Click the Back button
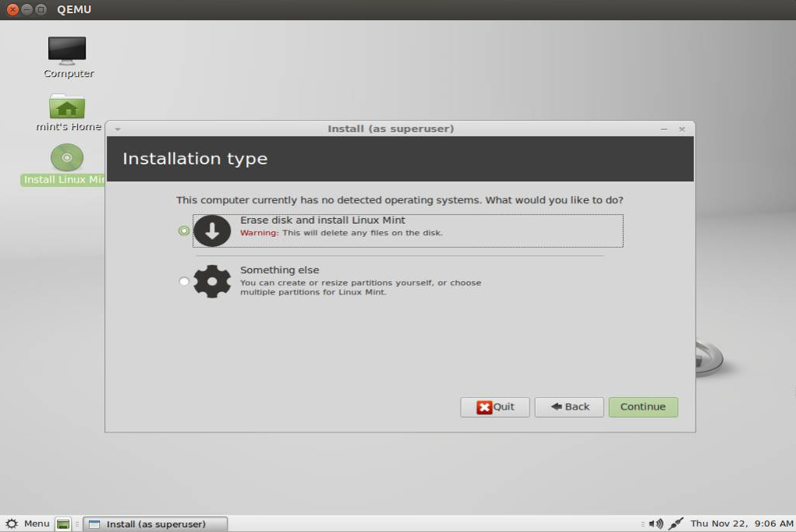 (569, 407)
